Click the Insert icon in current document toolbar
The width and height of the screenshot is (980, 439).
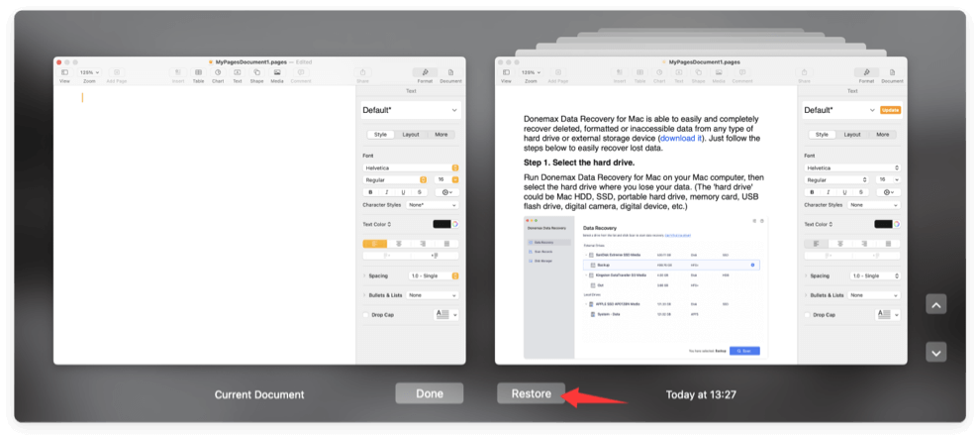(178, 72)
